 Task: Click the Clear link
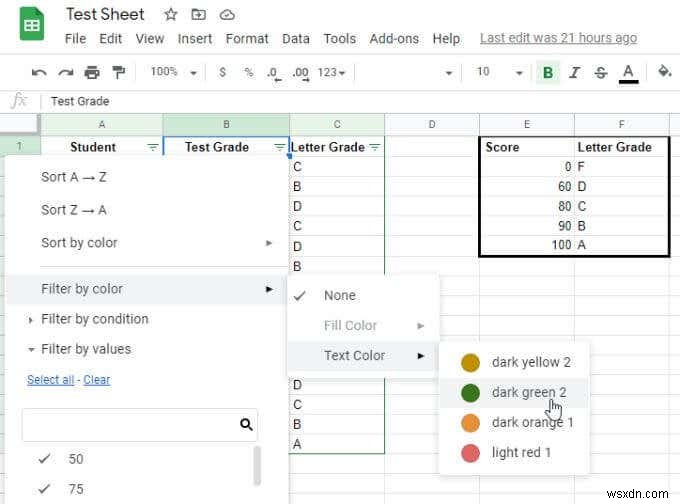pyautogui.click(x=97, y=380)
